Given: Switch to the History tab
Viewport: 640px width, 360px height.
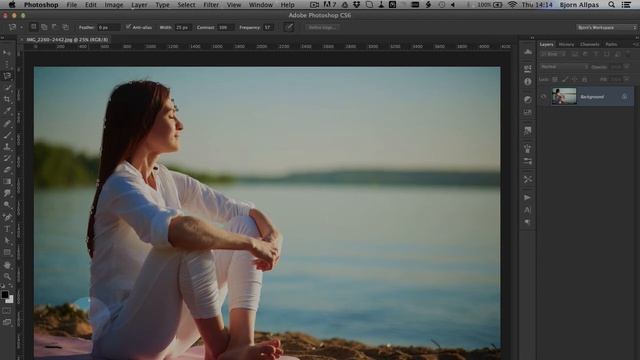Looking at the screenshot, I should tap(566, 44).
